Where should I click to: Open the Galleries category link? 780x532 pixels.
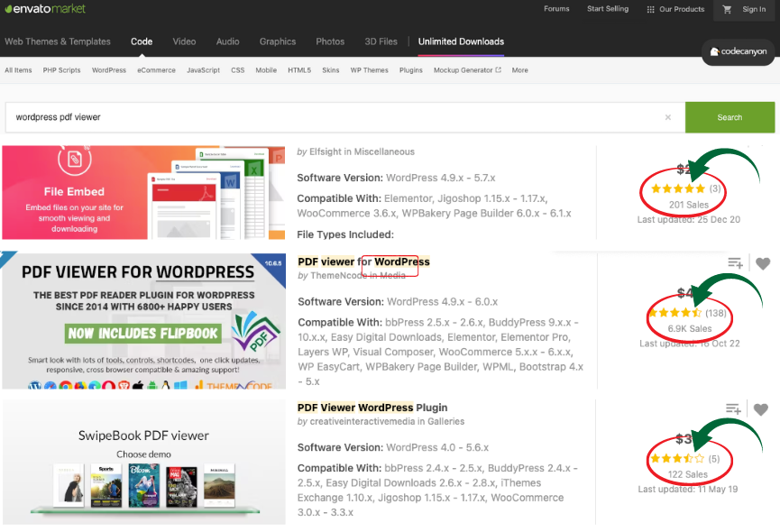(445, 422)
